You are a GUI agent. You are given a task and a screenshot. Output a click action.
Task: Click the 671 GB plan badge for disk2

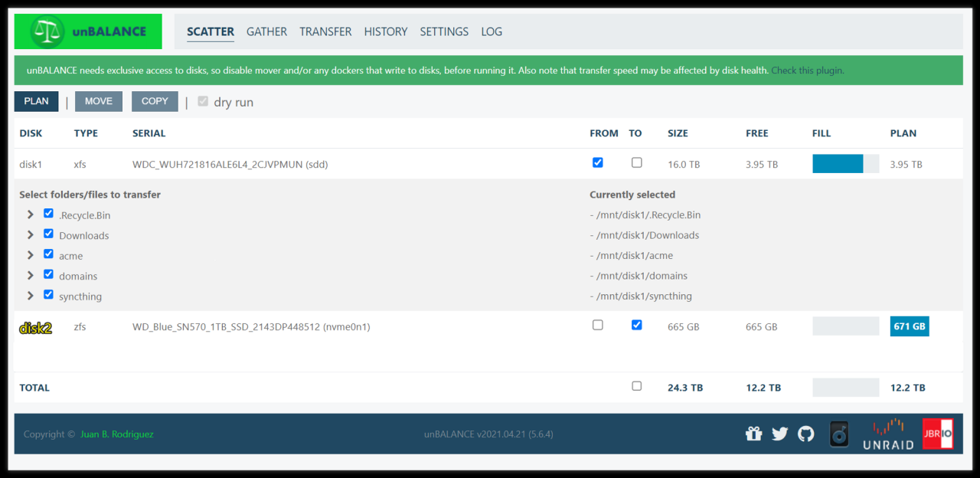(x=910, y=326)
